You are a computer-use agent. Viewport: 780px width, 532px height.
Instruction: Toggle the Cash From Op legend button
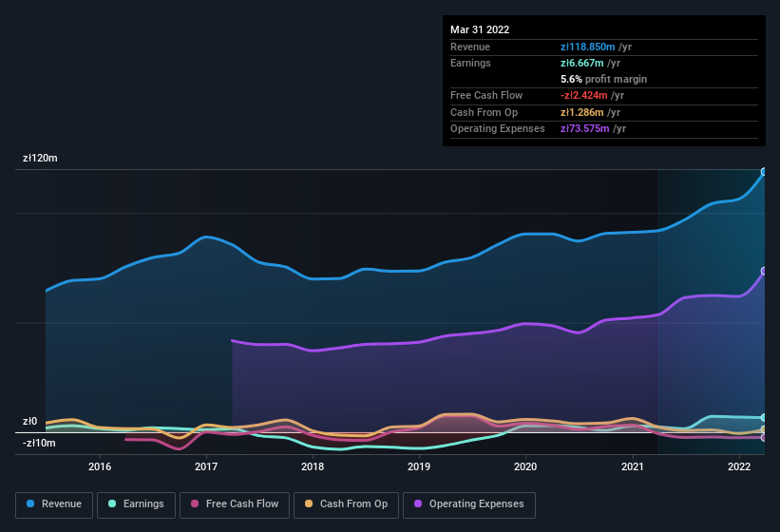pos(346,504)
